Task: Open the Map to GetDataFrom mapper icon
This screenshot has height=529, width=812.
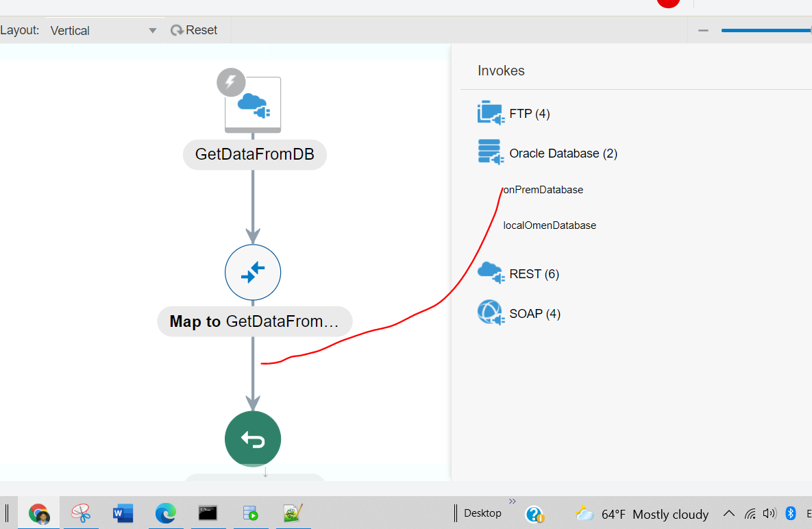Action: (x=253, y=272)
